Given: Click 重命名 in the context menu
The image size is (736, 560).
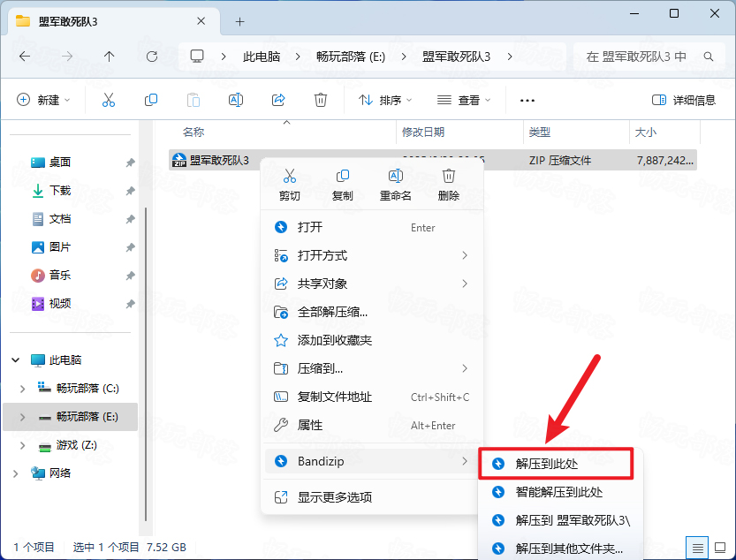Looking at the screenshot, I should click(x=396, y=185).
